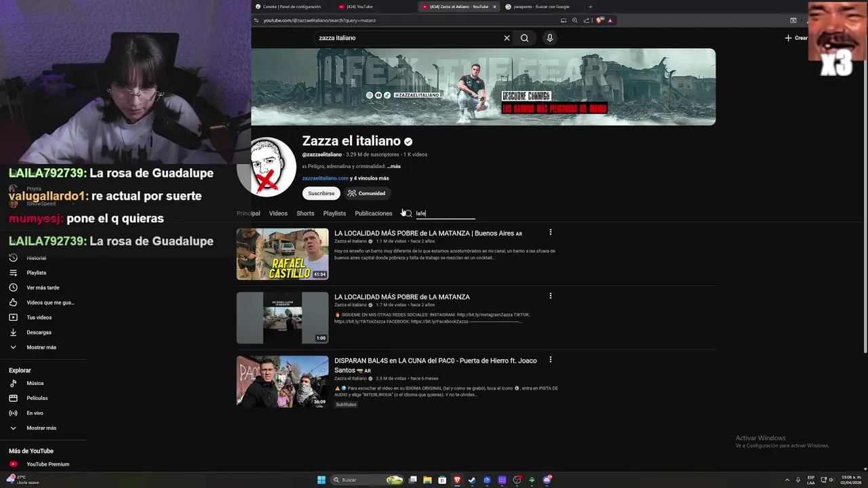Click the taskbar Buscar search box

366,480
